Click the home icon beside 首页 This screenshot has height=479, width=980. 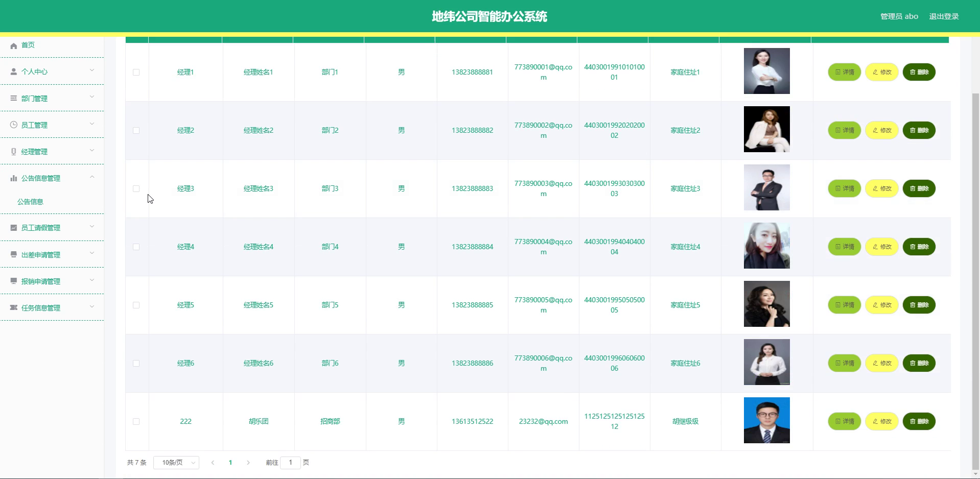(x=14, y=45)
